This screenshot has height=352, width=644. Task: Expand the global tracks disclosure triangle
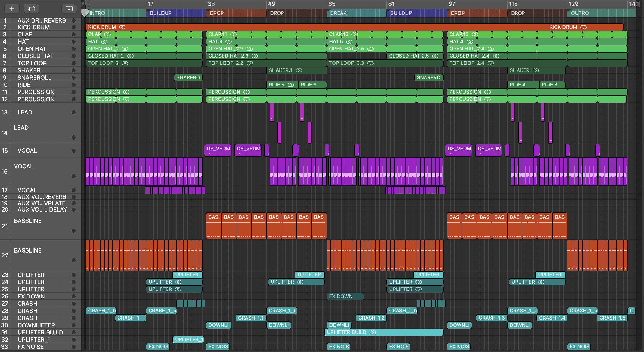point(83,4)
